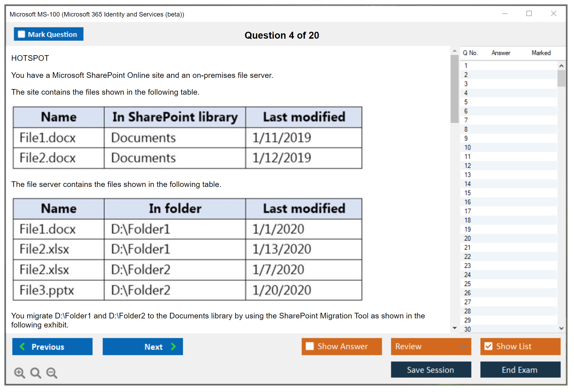Click the Answer column header

click(501, 53)
